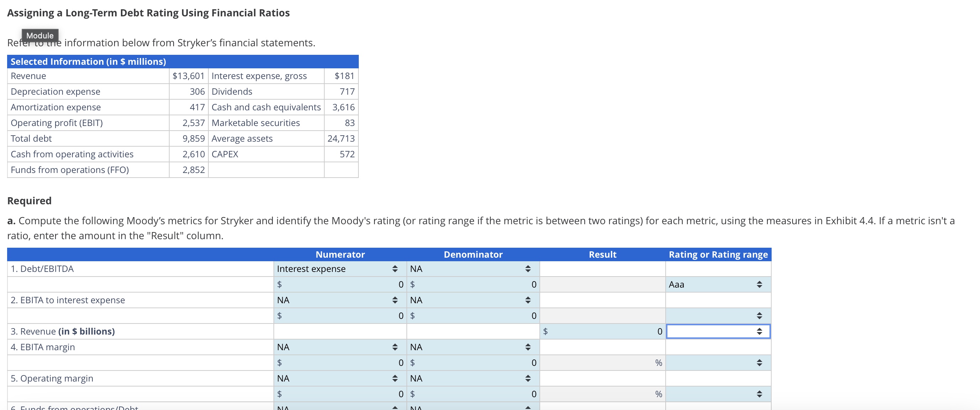This screenshot has height=410, width=980.
Task: Click the arrows on row 2 NA numerator
Action: coord(394,300)
